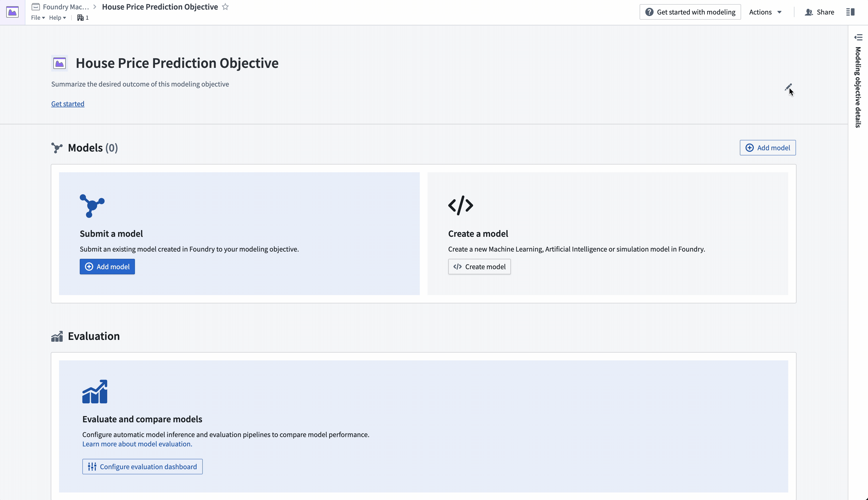The height and width of the screenshot is (500, 868).
Task: Click the small model graph icon beside Models heading
Action: pyautogui.click(x=57, y=148)
